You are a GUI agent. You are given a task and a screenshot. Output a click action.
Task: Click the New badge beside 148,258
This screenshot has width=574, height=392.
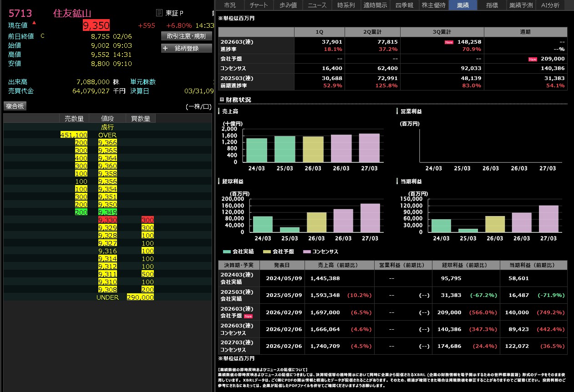(449, 42)
